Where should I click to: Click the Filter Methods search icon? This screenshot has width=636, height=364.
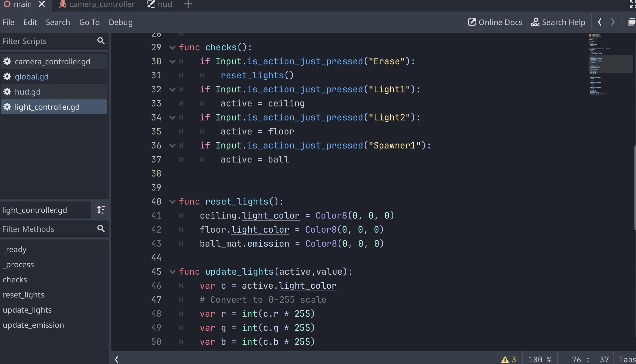pos(101,229)
